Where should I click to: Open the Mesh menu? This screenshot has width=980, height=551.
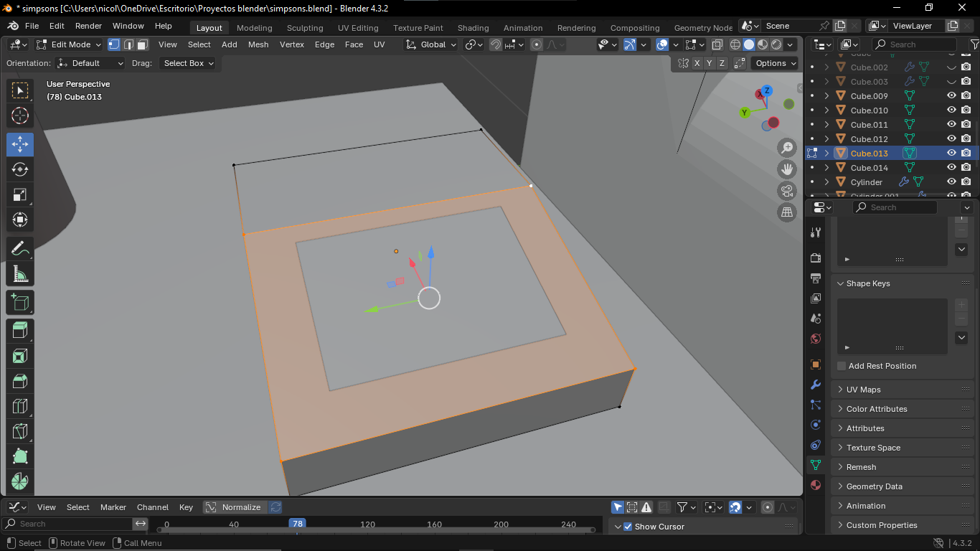tap(258, 44)
